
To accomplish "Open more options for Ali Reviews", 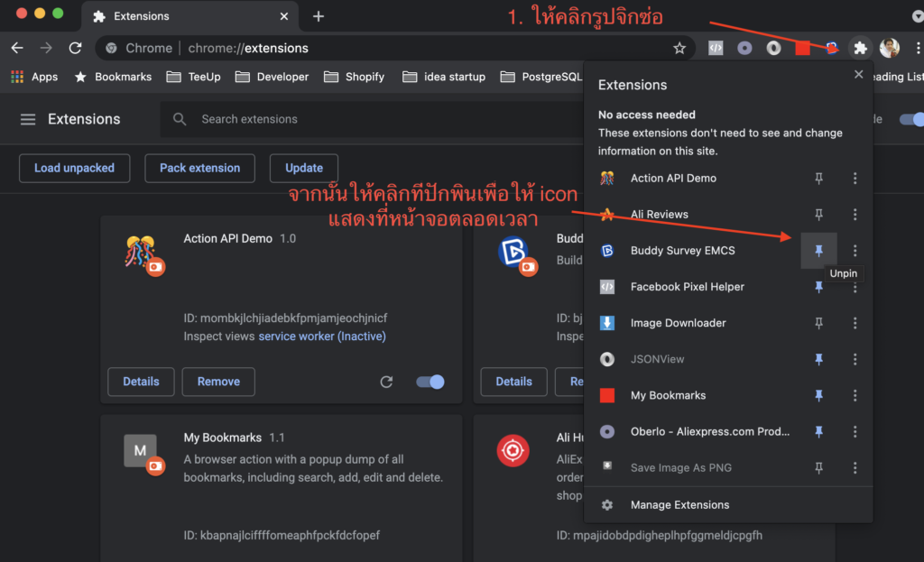I will click(x=855, y=215).
